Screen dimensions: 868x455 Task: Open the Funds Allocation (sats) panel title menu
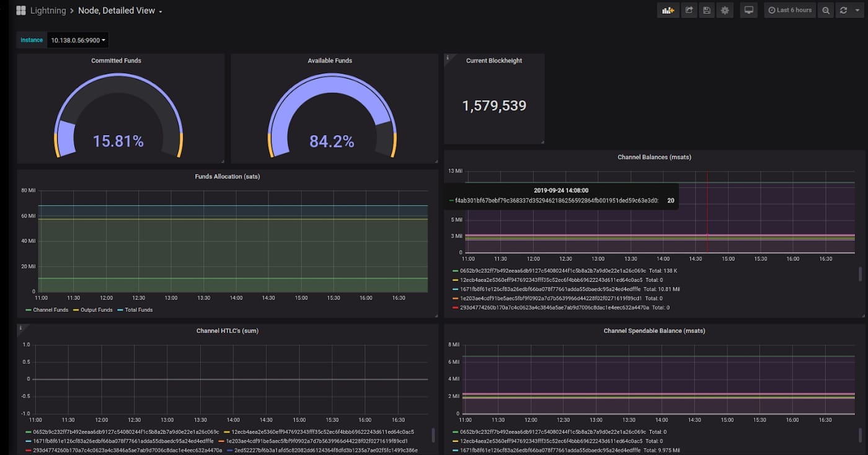click(x=227, y=177)
